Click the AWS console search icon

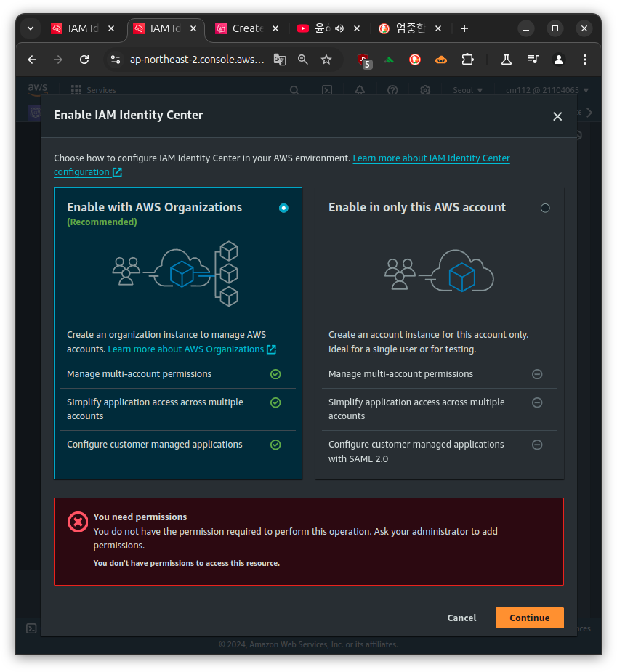pos(294,90)
